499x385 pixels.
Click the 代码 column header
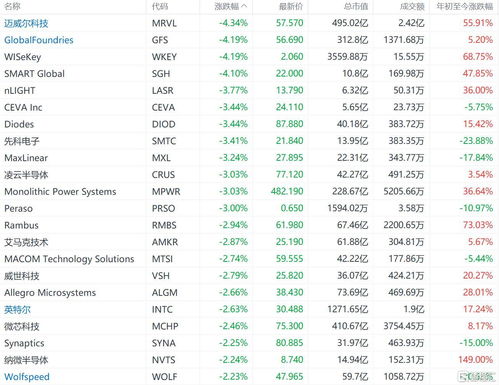click(160, 6)
